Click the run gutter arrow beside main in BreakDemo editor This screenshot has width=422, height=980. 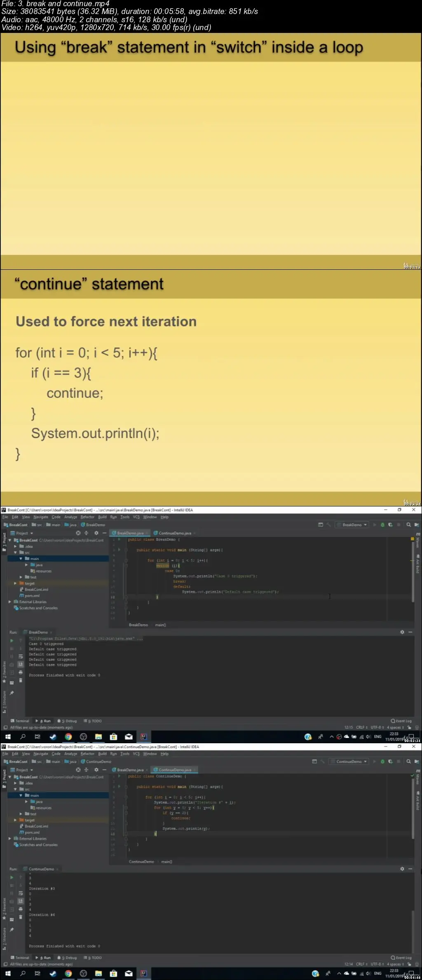tap(119, 550)
